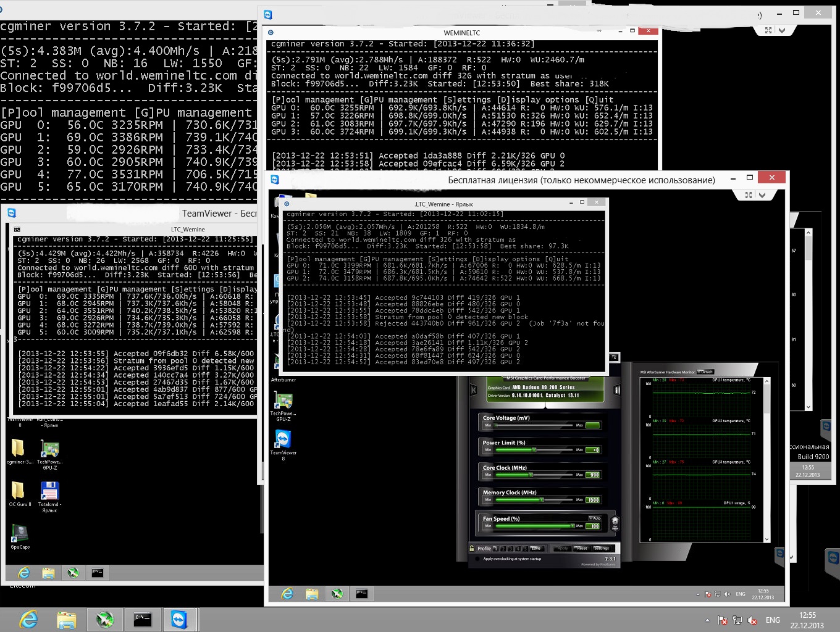Toggle the Afterburner profile lock icon
Image resolution: width=840 pixels, height=632 pixels.
click(x=472, y=548)
